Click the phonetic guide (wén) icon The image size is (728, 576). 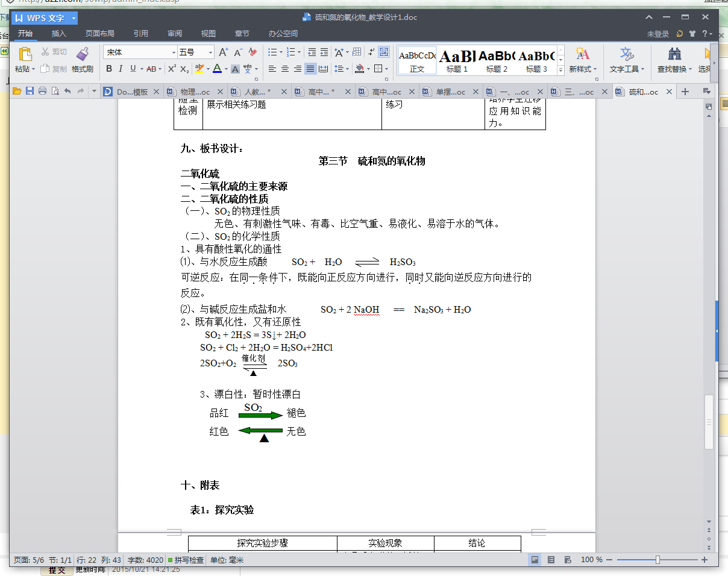tap(248, 69)
